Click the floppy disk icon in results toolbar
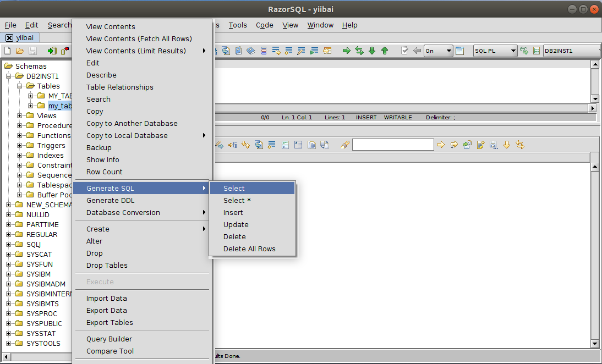Screen dimensions: 602x364 493,145
